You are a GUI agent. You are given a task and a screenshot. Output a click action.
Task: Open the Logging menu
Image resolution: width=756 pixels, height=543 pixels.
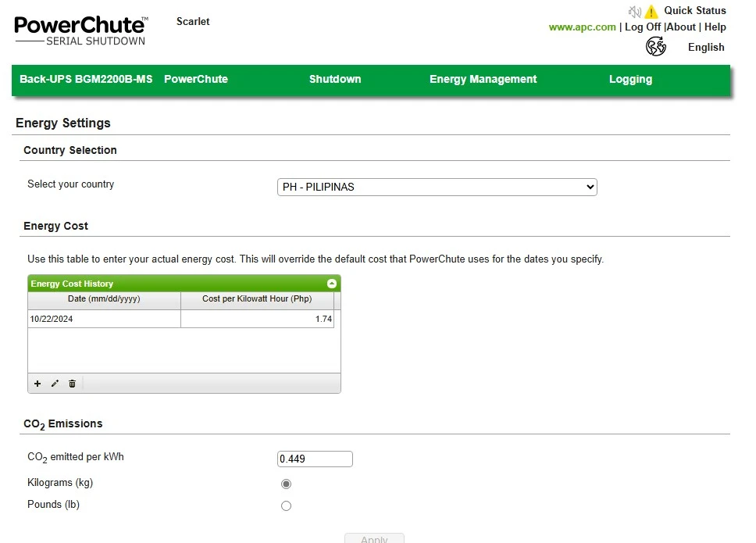pos(630,79)
